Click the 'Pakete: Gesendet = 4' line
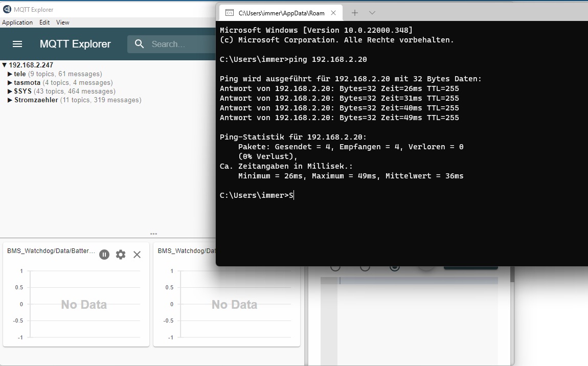The image size is (588, 366). [x=351, y=147]
